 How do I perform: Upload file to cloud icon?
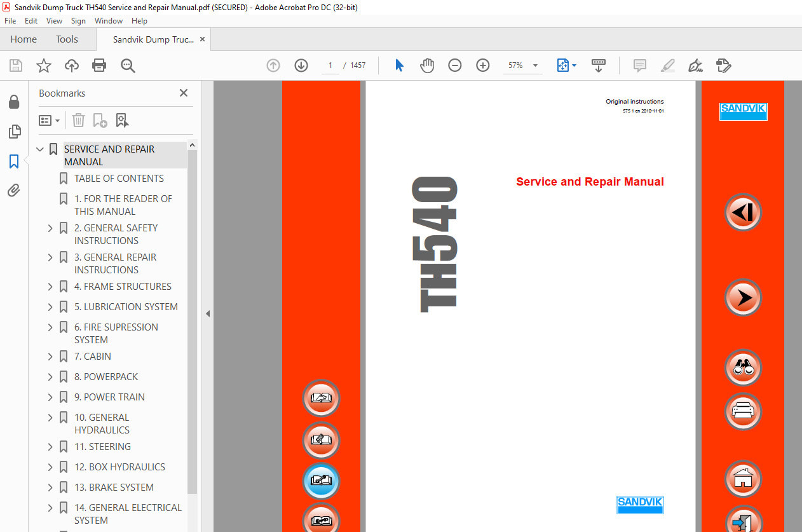[x=72, y=65]
